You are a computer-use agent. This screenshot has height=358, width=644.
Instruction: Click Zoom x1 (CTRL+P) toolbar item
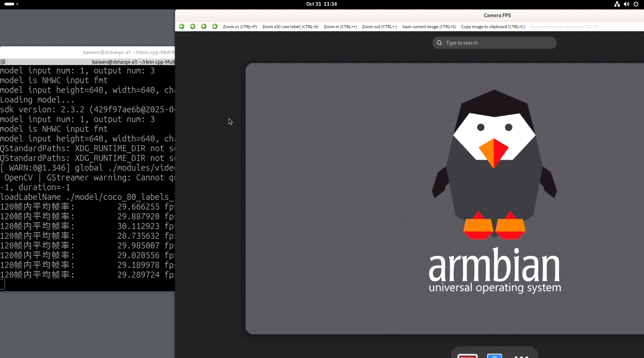point(240,27)
